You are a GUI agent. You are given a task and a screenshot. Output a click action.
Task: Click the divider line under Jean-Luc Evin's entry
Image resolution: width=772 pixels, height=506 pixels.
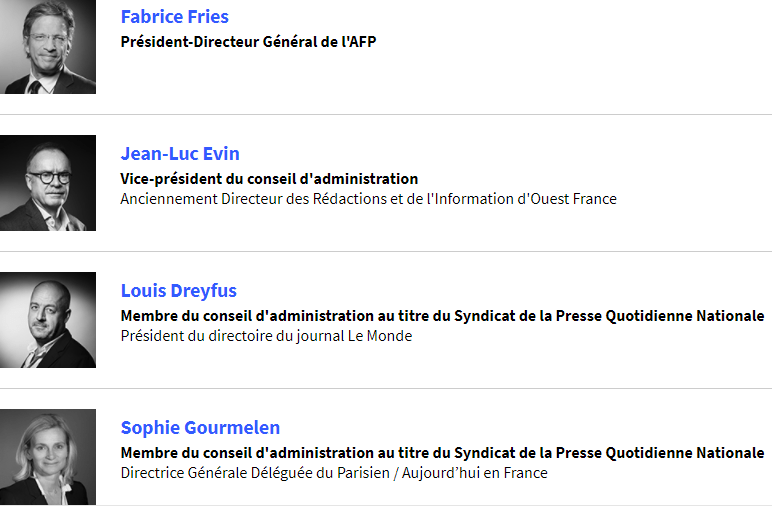386,251
